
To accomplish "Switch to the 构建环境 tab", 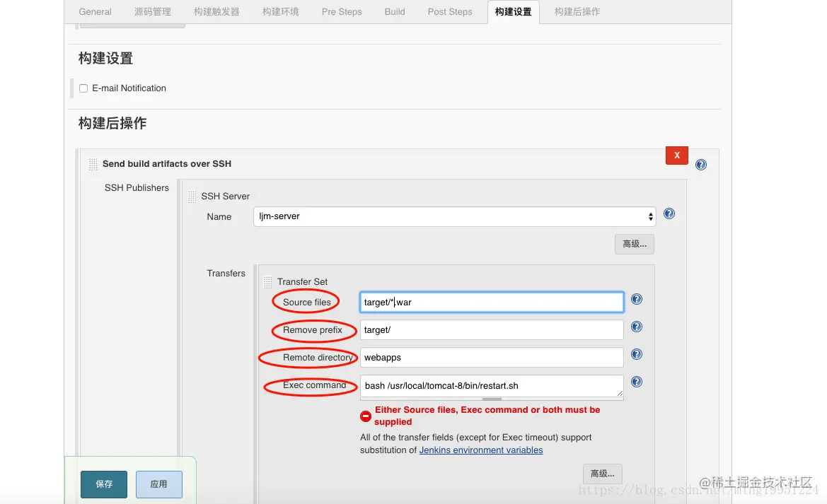I will [281, 11].
